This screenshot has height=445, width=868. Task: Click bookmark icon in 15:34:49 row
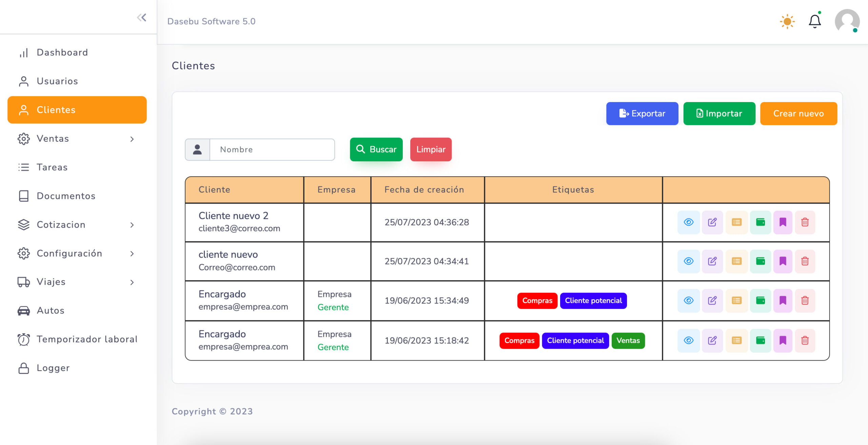(783, 301)
